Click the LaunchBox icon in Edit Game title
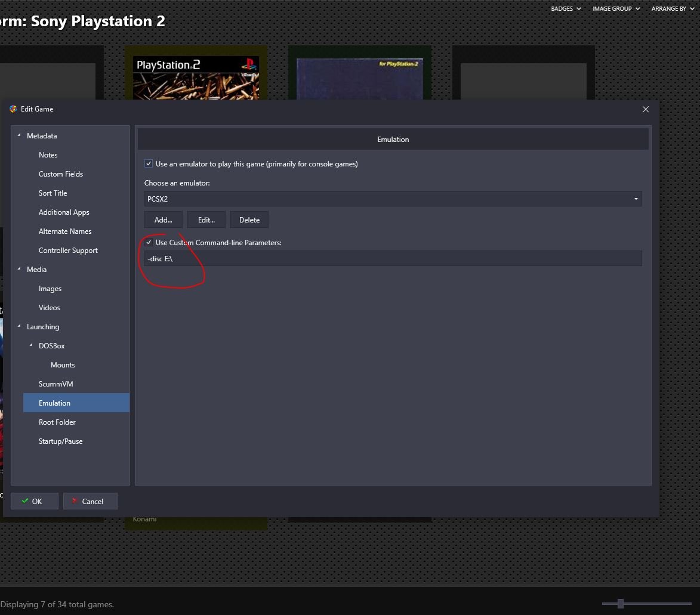The width and height of the screenshot is (700, 615). (x=13, y=109)
